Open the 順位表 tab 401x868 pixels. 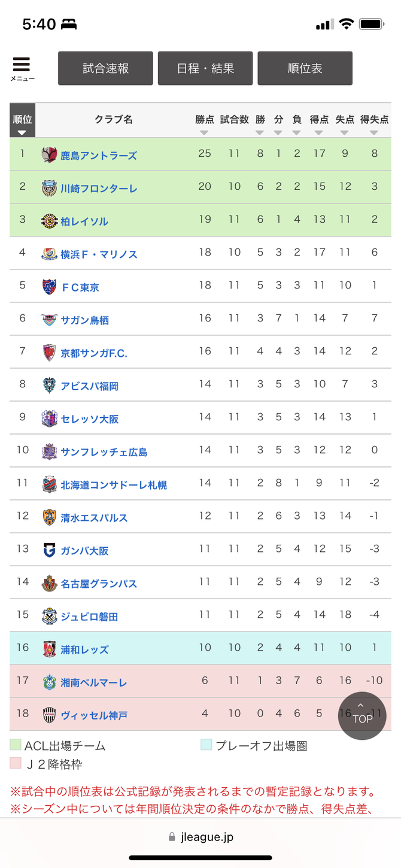click(x=305, y=68)
